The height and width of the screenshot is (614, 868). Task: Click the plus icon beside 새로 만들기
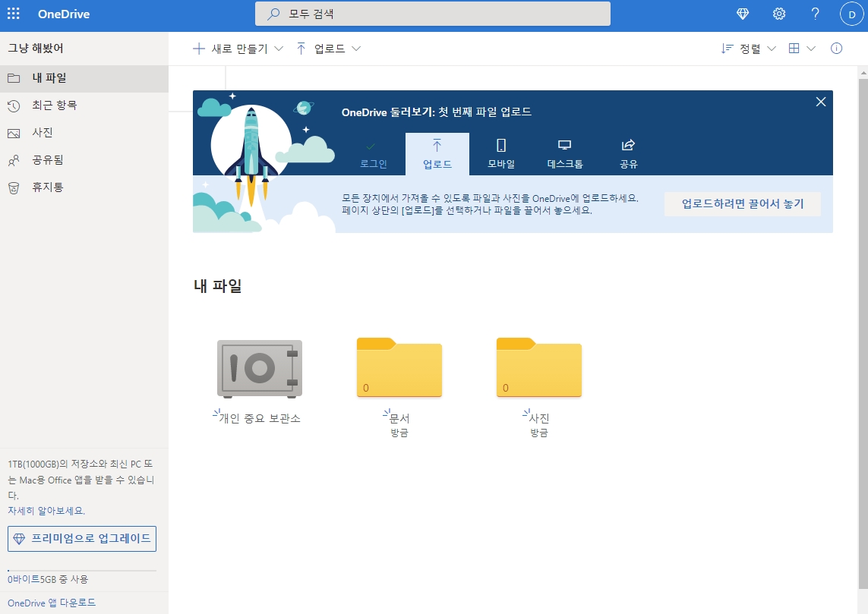(x=198, y=49)
